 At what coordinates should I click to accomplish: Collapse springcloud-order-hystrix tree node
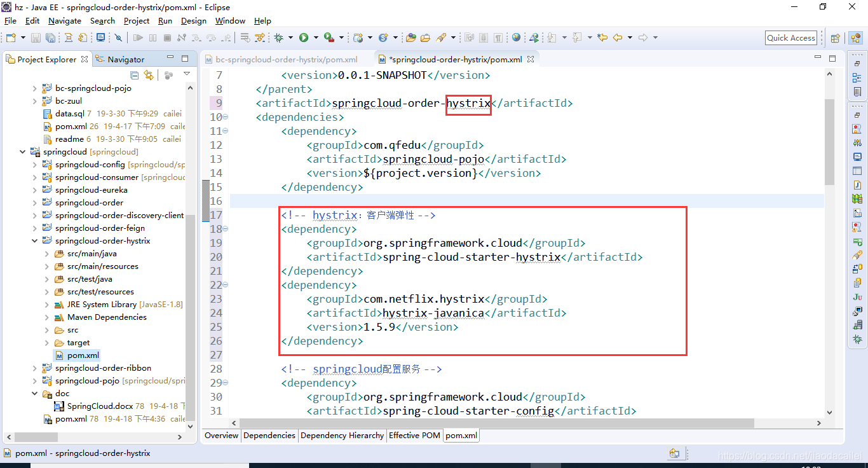(34, 241)
